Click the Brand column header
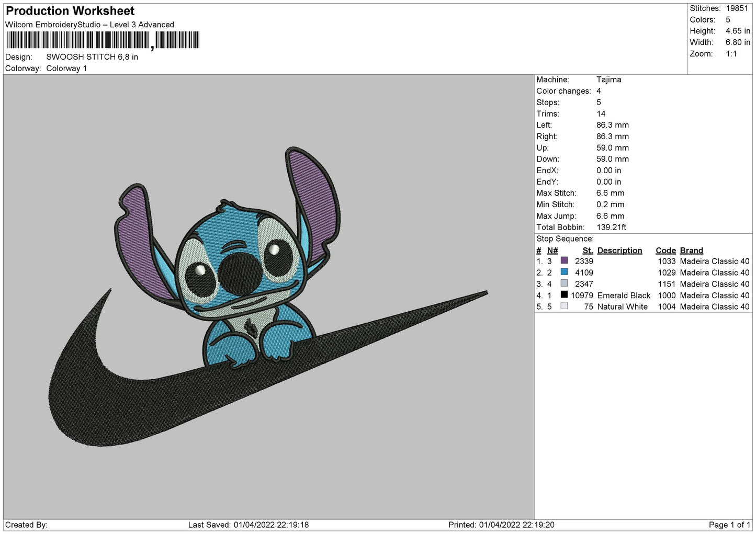Image resolution: width=756 pixels, height=534 pixels. pos(691,251)
